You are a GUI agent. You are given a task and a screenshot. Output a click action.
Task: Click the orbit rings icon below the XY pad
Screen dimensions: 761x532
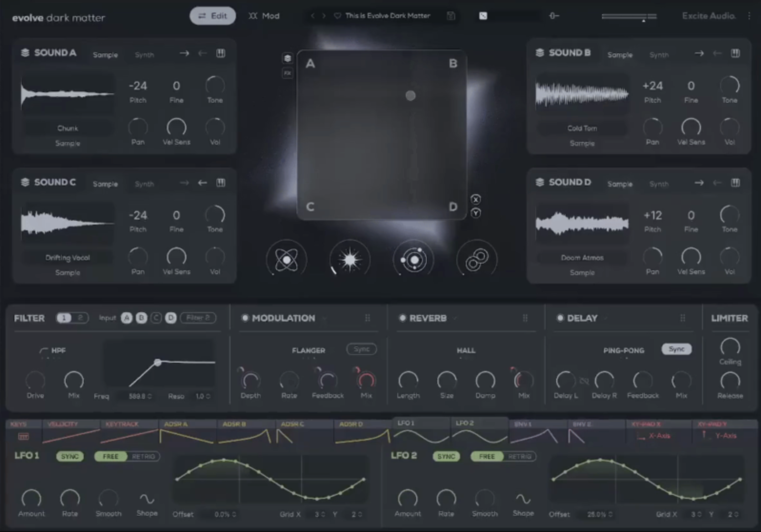413,260
